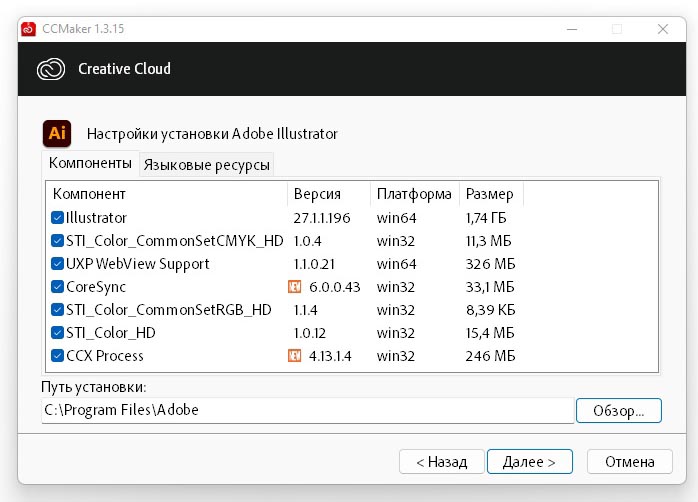Toggle the STI_Color_CommonSetCMYK_HD checkbox
This screenshot has width=698, height=502.
pos(57,241)
